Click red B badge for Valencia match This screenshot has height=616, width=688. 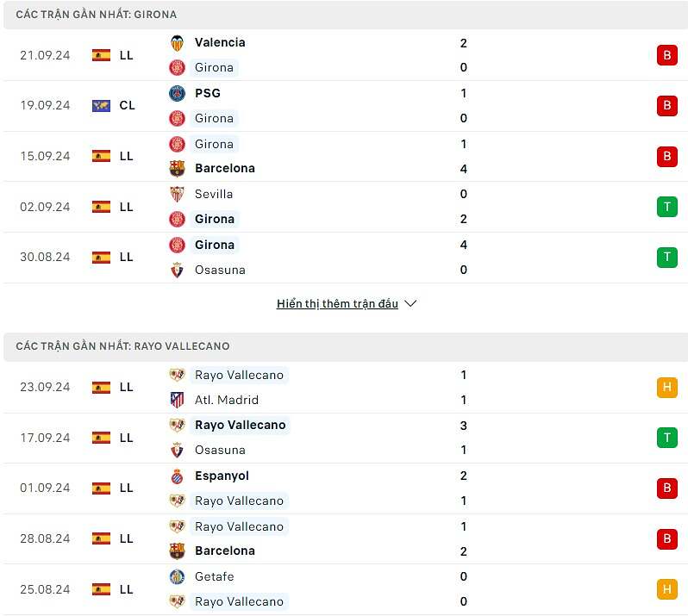coord(667,55)
